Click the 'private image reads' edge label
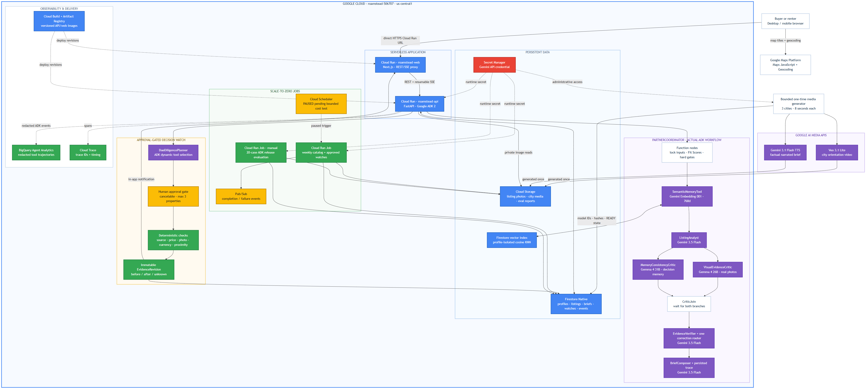The image size is (868, 390). (x=518, y=152)
